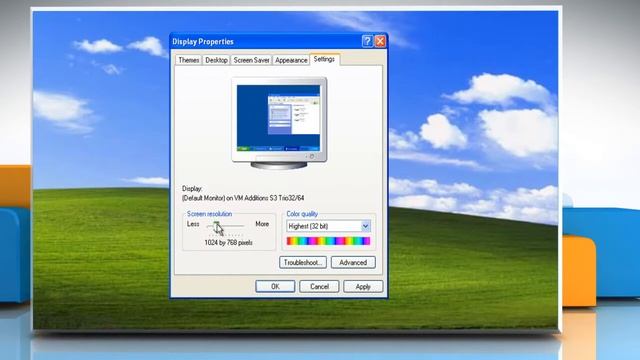
Task: Close the Display Properties dialog
Action: pos(380,41)
